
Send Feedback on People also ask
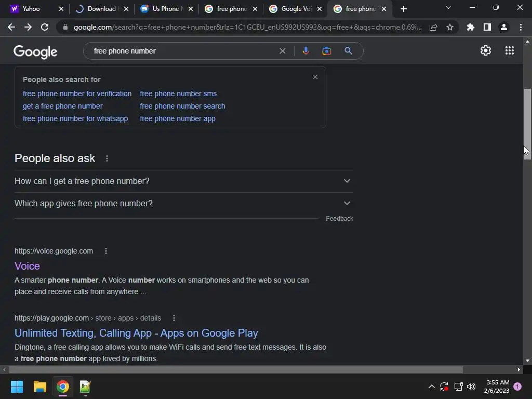click(339, 219)
